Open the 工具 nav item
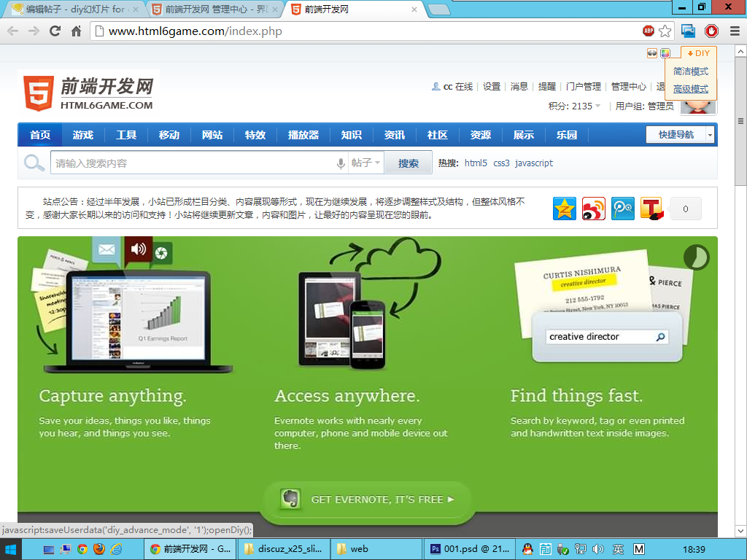Viewport: 747px width, 560px height. point(126,135)
